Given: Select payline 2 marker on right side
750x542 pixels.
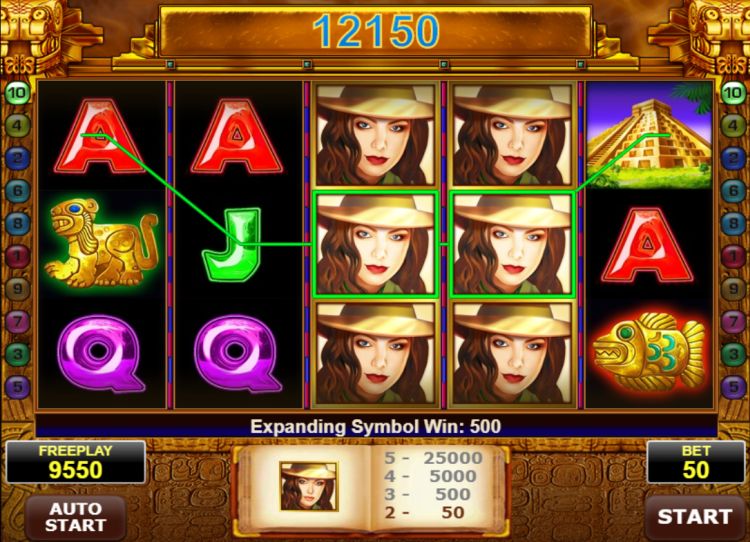Looking at the screenshot, I should click(x=733, y=158).
